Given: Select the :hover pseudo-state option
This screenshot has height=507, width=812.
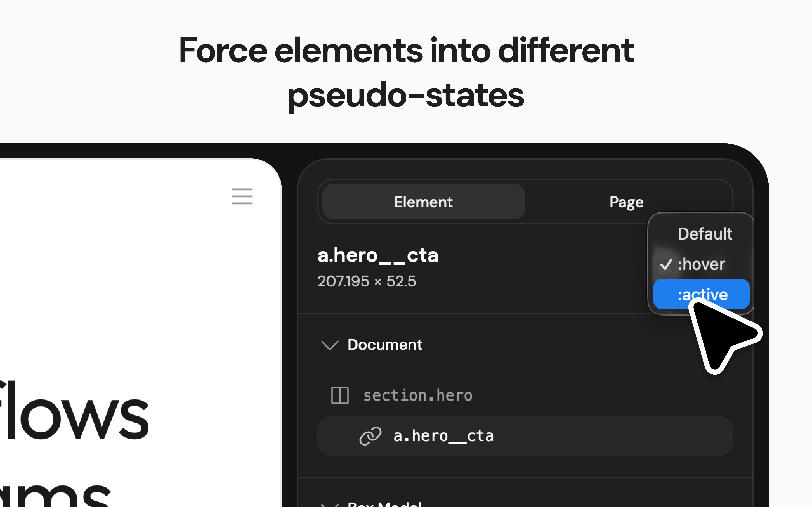Looking at the screenshot, I should (x=701, y=264).
